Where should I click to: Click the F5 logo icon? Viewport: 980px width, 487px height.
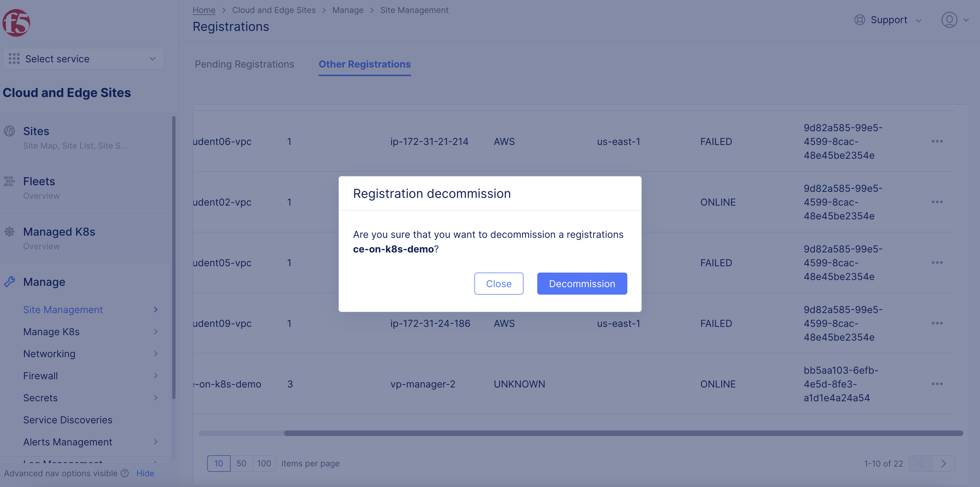click(16, 23)
